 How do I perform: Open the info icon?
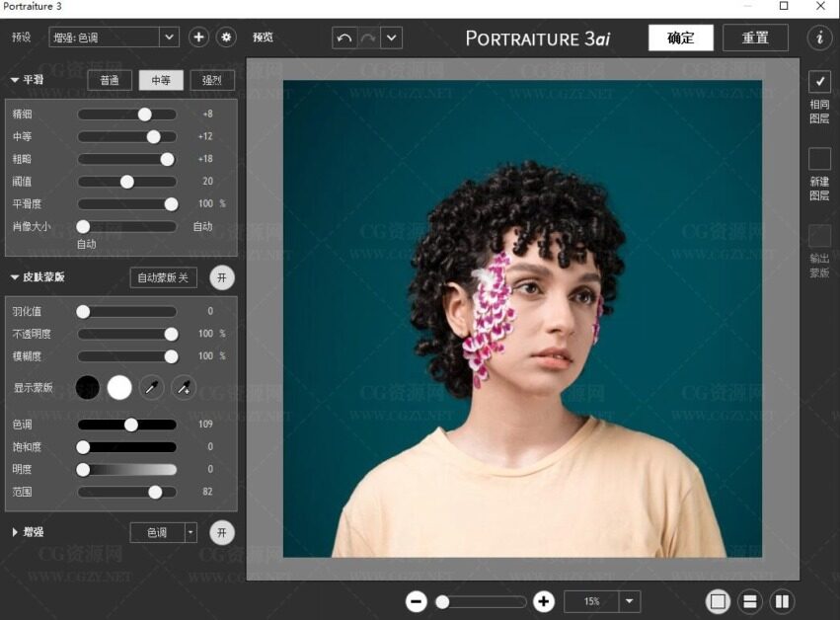click(819, 39)
